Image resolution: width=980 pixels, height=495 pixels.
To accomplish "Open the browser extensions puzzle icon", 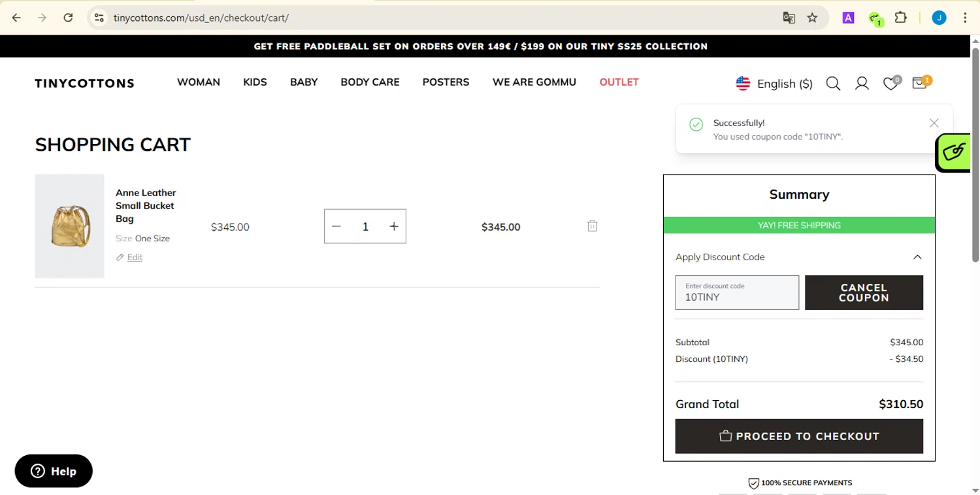I will click(x=901, y=18).
